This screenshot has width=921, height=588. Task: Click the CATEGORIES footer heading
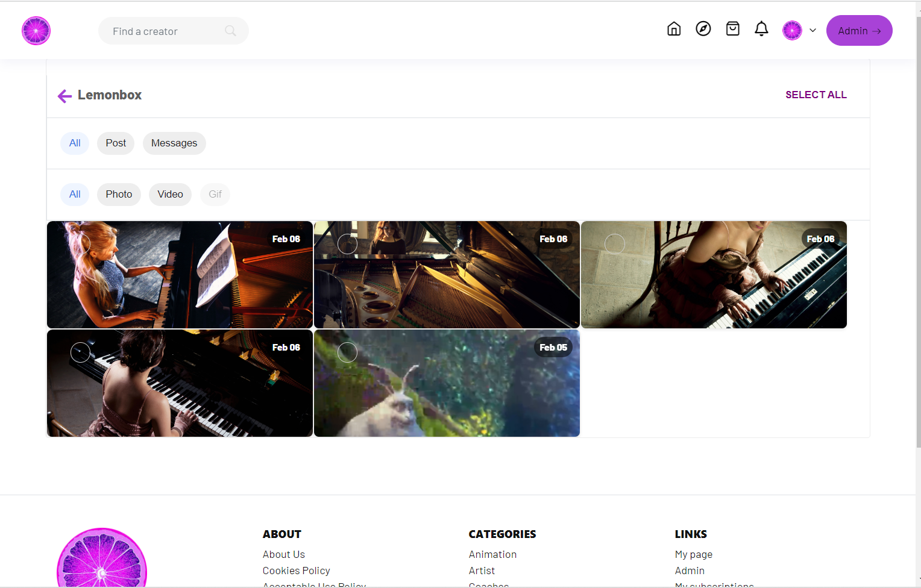click(502, 534)
